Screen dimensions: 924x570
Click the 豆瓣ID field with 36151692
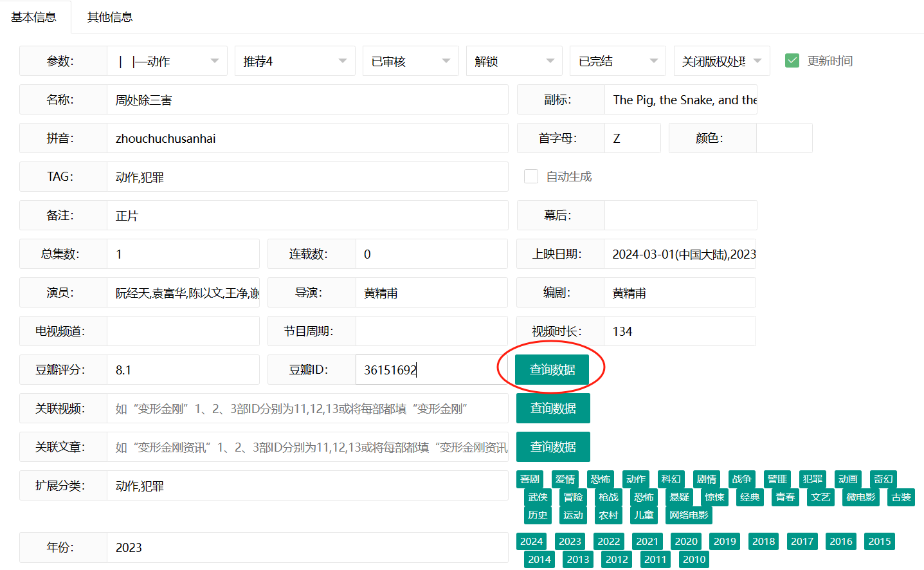[x=431, y=370]
